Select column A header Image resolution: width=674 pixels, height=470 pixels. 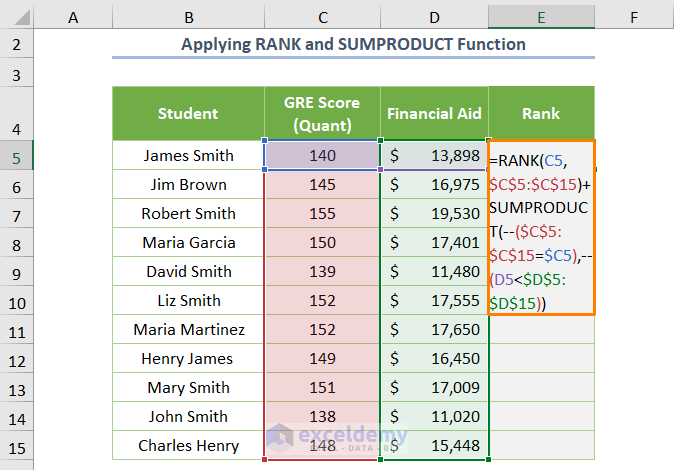[73, 17]
